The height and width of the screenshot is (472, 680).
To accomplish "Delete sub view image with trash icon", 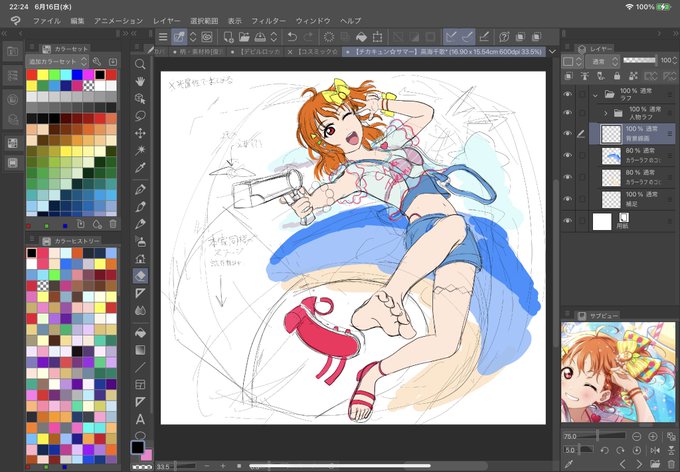I will [x=671, y=465].
